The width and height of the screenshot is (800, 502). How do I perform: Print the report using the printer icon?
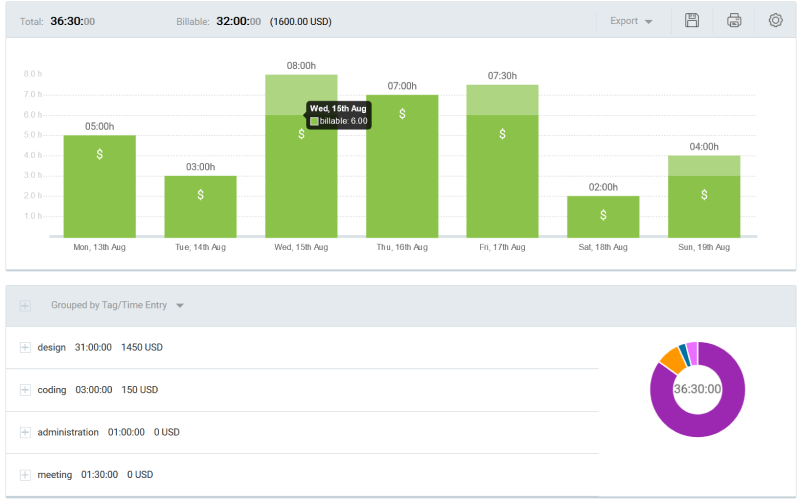[734, 20]
